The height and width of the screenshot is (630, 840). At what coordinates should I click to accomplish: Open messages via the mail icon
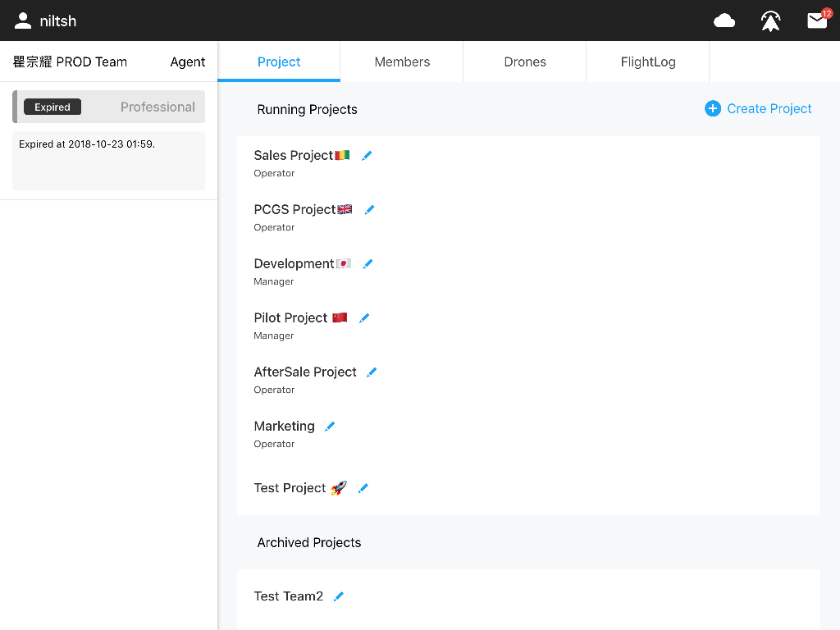(817, 20)
